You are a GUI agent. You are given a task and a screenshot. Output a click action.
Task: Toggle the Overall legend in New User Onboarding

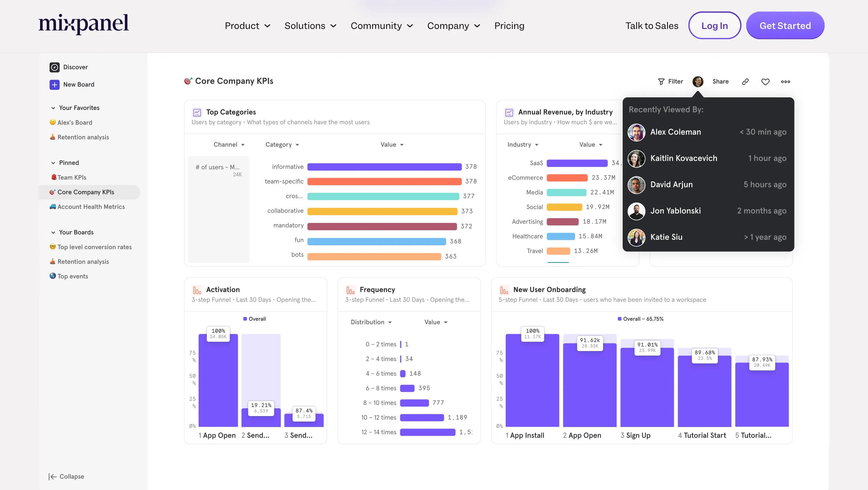640,319
